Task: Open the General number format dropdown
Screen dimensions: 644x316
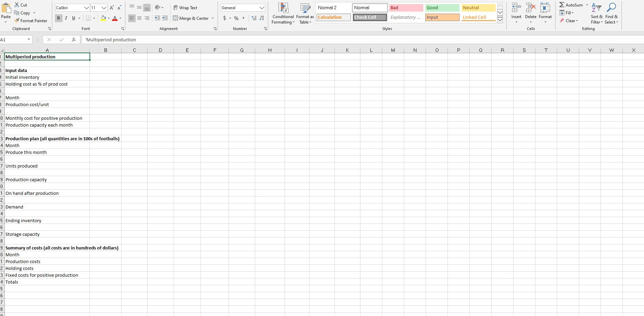Action: (261, 8)
